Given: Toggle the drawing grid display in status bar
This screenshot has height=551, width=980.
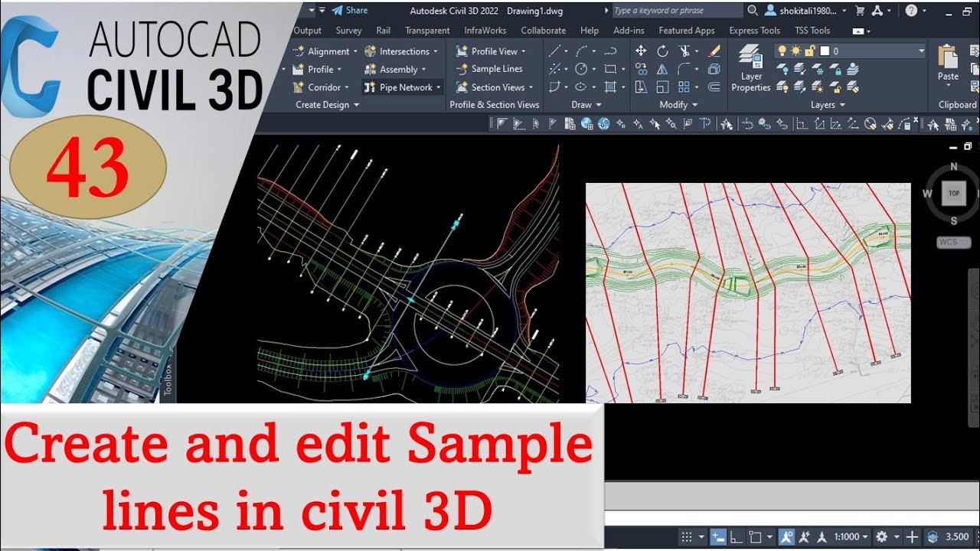Looking at the screenshot, I should [687, 536].
